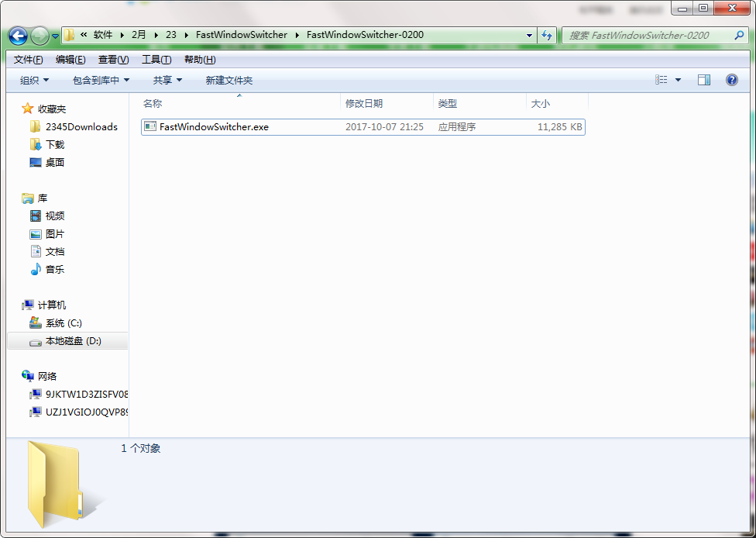Click the FastWindowSwitcher.exe file icon

pos(150,126)
